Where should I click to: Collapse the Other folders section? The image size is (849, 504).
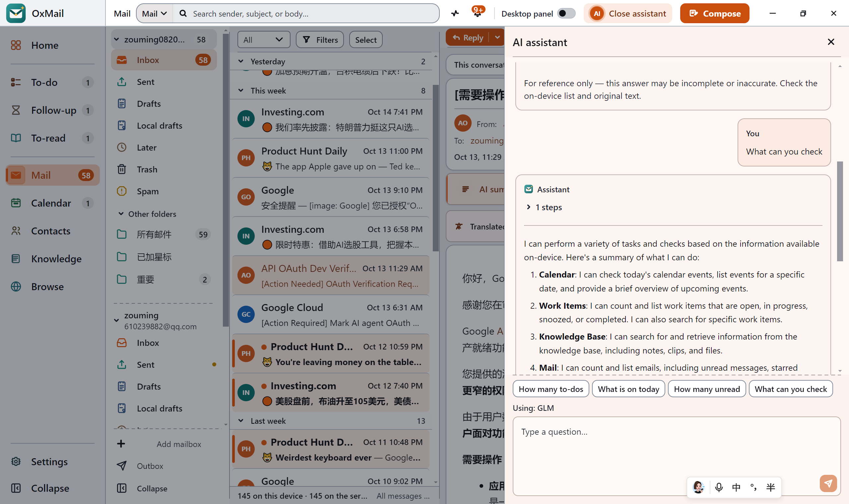pos(121,214)
